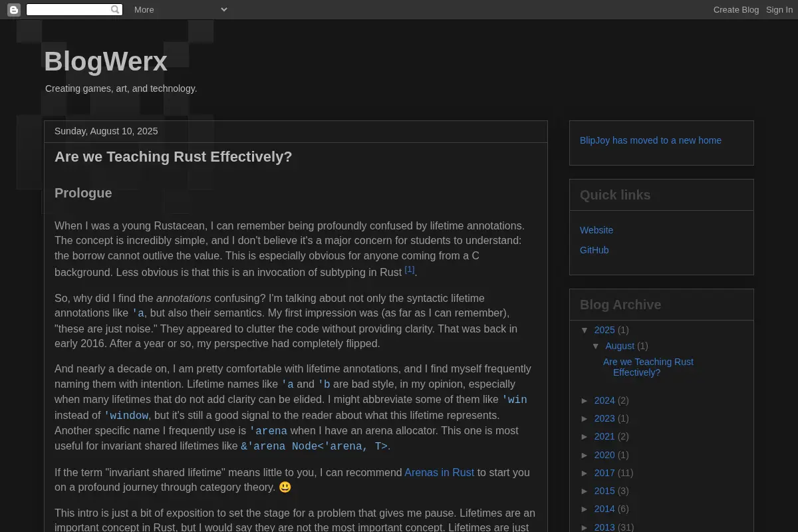Open the August archive month link
The width and height of the screenshot is (798, 532).
pyautogui.click(x=620, y=346)
